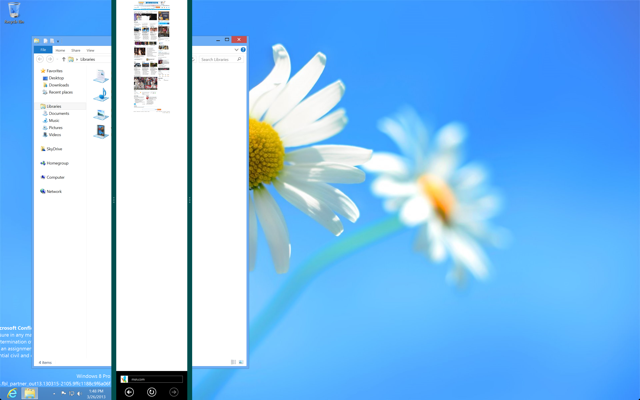
Task: Click the taskbar clock and date
Action: [96, 394]
